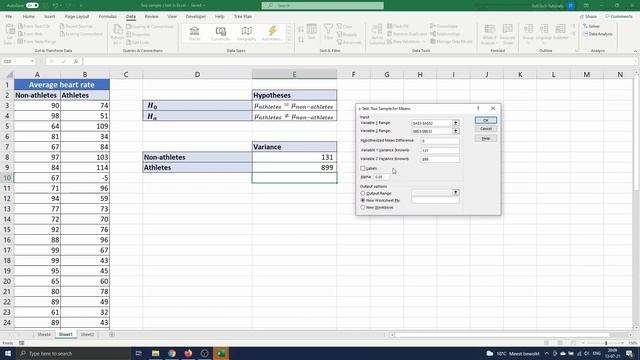
Task: Open Chrome from the Windows taskbar
Action: coord(172,353)
